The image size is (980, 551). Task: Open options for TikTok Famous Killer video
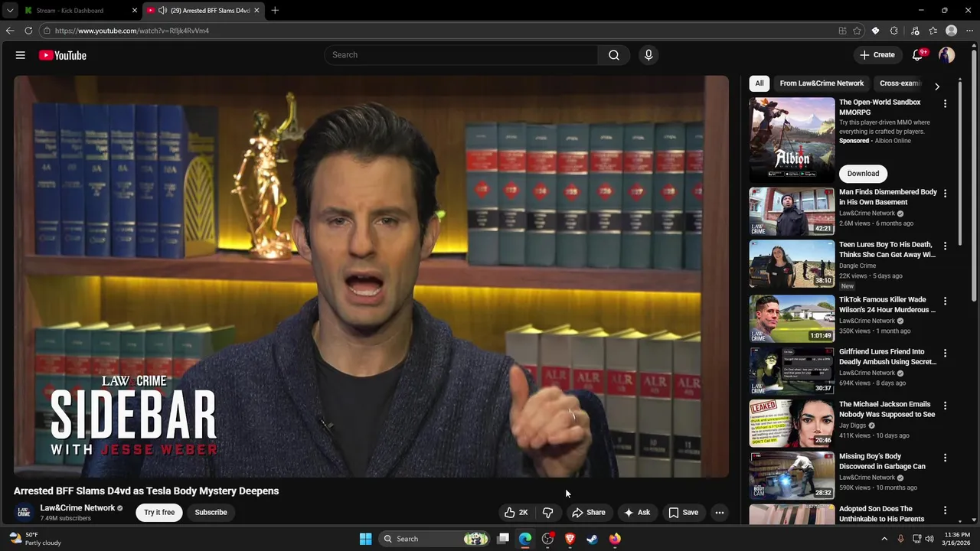(945, 301)
